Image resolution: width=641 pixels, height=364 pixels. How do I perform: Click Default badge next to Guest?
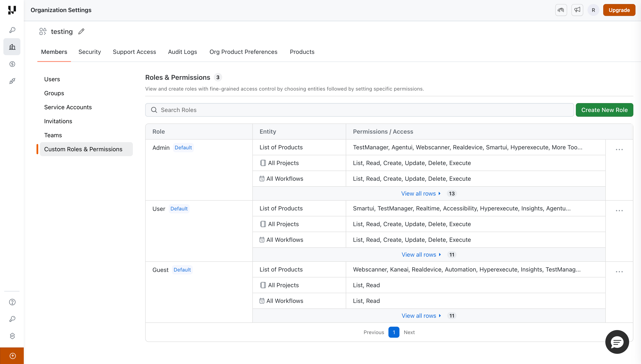(x=182, y=270)
